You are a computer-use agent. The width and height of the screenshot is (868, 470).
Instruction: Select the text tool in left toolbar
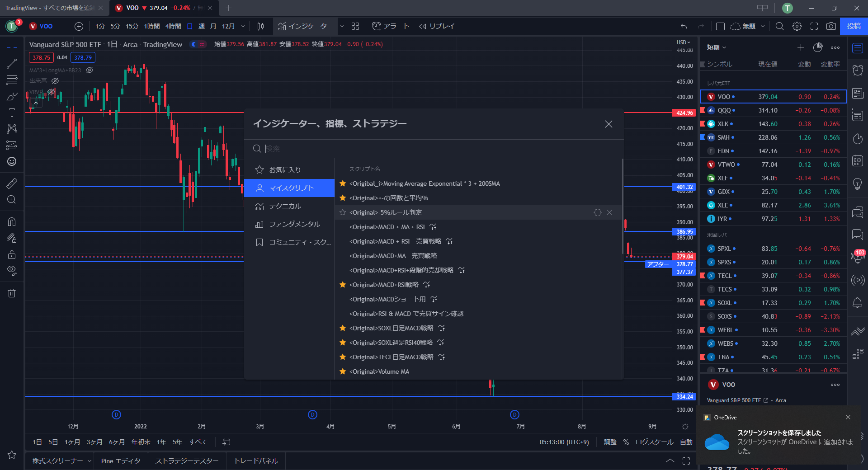pos(12,113)
